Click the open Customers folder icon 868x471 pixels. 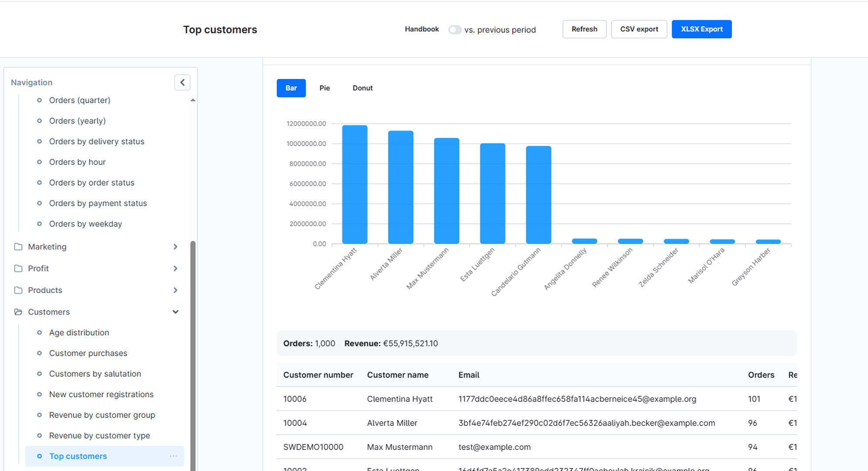click(18, 312)
